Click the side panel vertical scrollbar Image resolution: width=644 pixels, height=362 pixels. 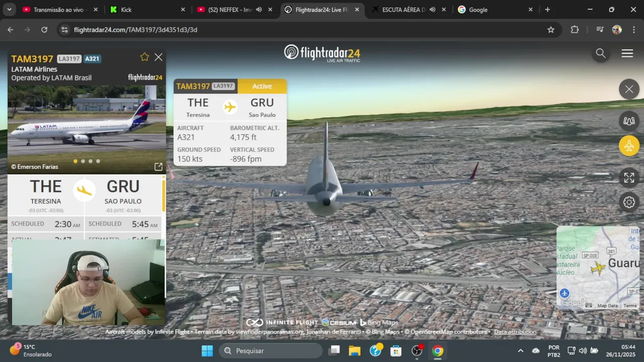coord(163,196)
